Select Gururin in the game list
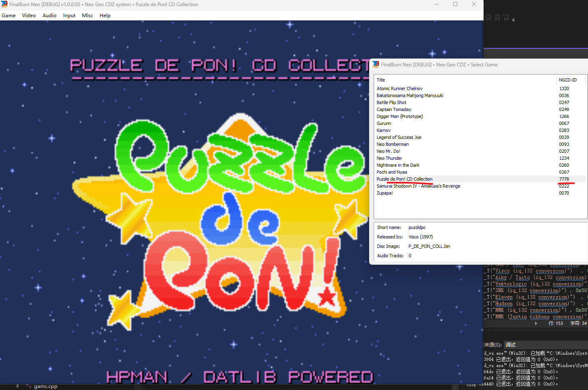This screenshot has width=588, height=390. [384, 123]
